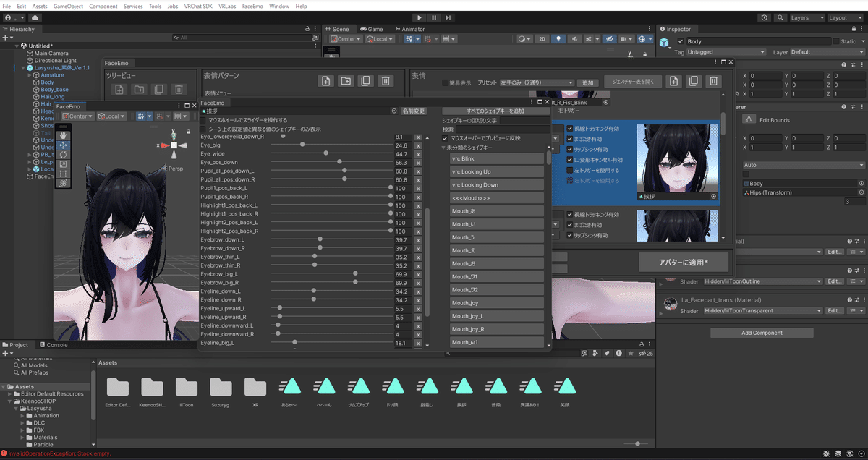Click the Hierarchy lock icon

(x=307, y=29)
